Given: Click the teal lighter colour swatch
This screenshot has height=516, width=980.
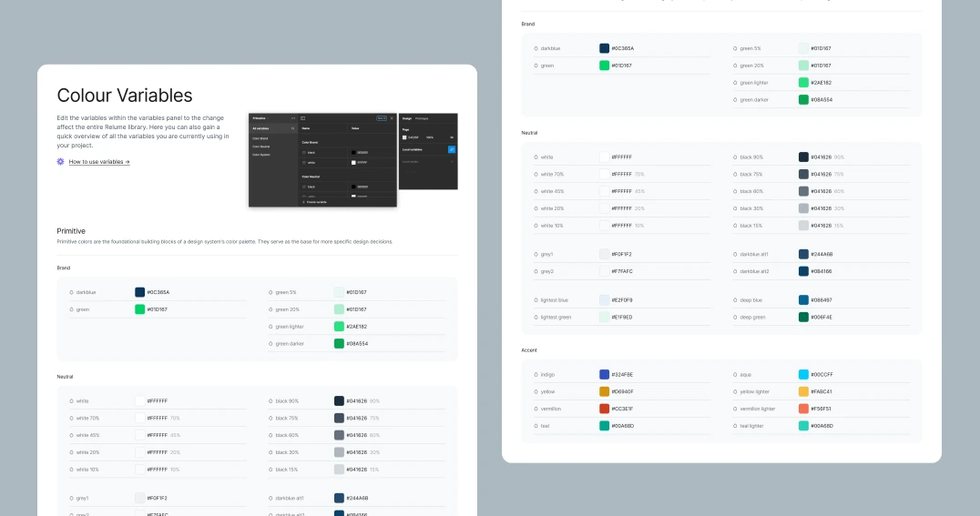Looking at the screenshot, I should pyautogui.click(x=803, y=426).
